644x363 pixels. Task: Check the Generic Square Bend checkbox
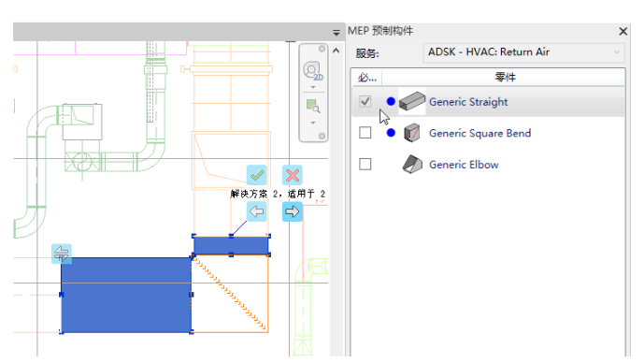[365, 133]
